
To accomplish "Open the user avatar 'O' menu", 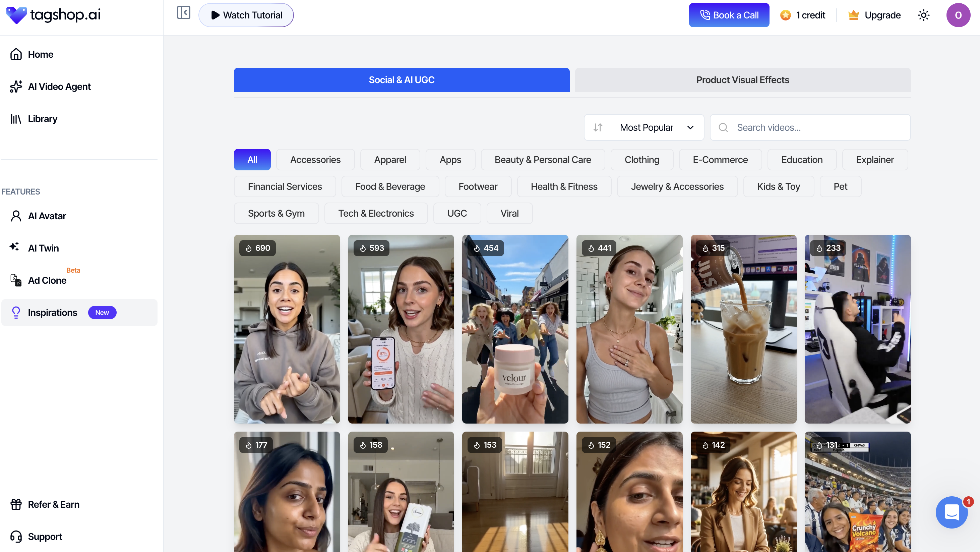I will pyautogui.click(x=958, y=15).
